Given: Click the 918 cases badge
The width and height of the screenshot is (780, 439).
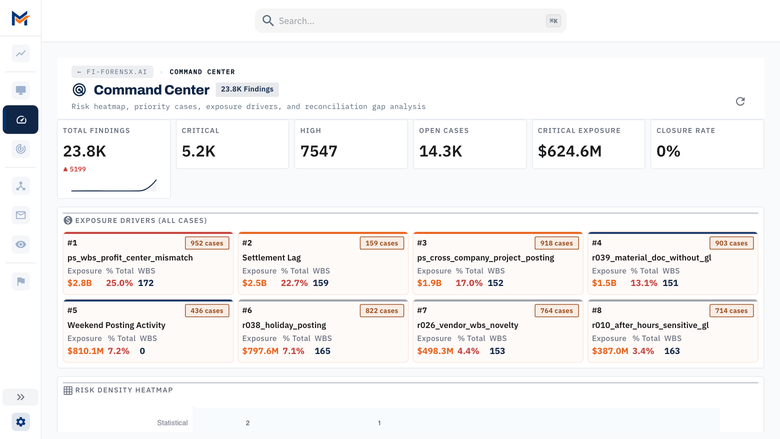Looking at the screenshot, I should 557,243.
